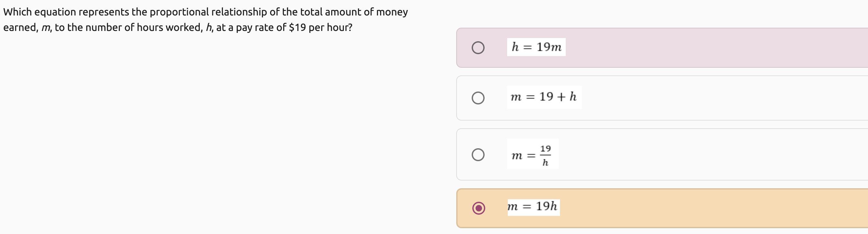The image size is (868, 234).
Task: Click the word "earned," on the second line
Action: [x=21, y=27]
